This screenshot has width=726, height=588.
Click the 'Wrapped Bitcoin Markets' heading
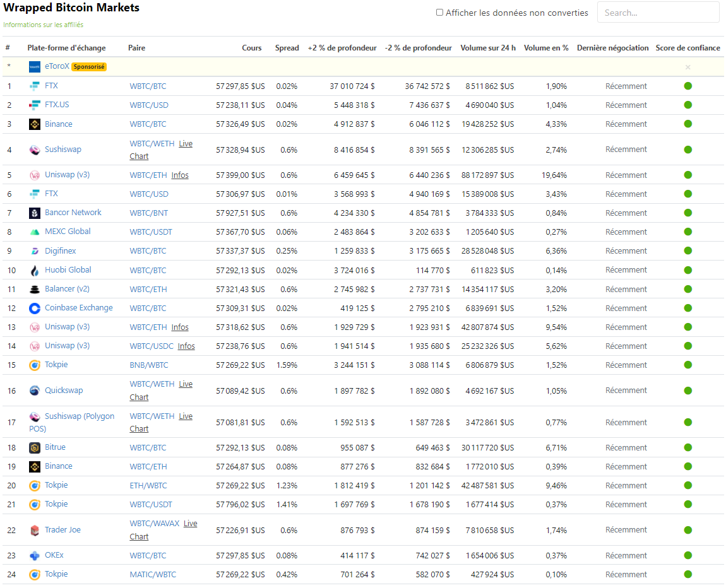coord(71,8)
